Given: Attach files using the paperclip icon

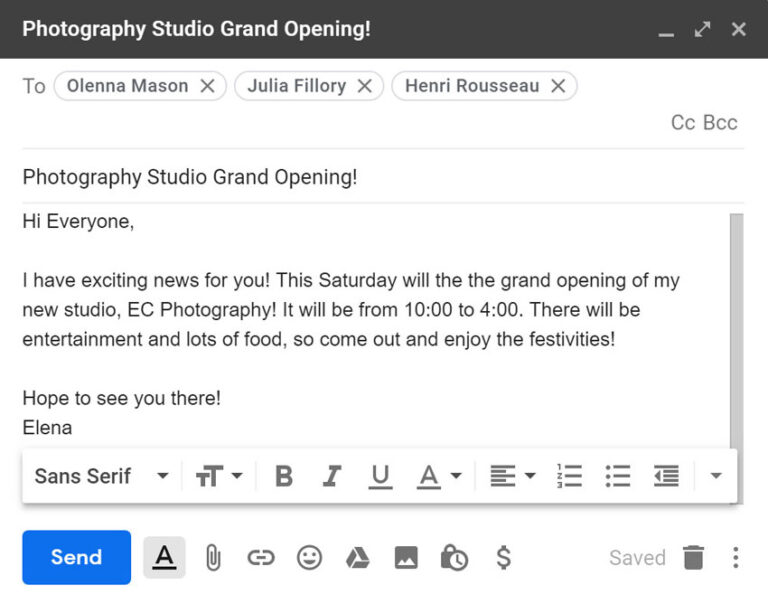Looking at the screenshot, I should coord(213,557).
